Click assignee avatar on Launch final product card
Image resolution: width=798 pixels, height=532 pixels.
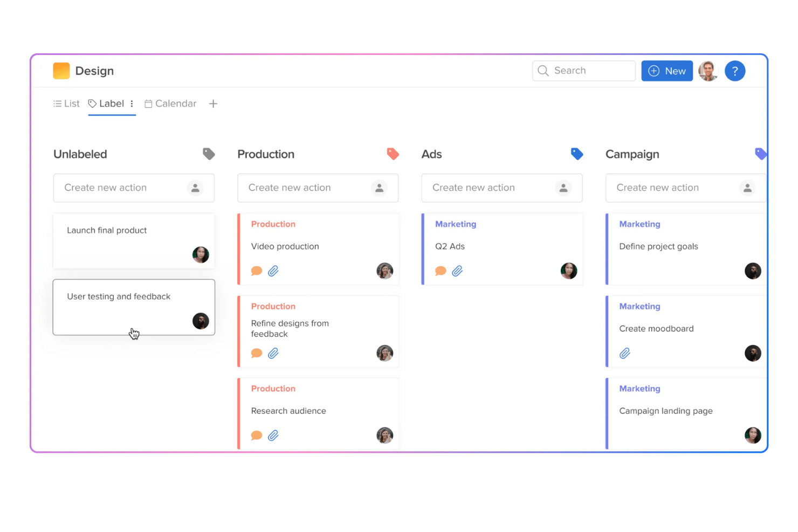tap(201, 255)
